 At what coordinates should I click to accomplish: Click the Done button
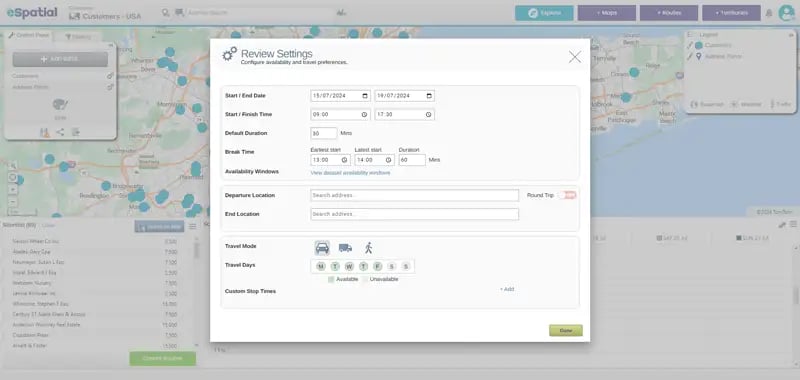566,331
